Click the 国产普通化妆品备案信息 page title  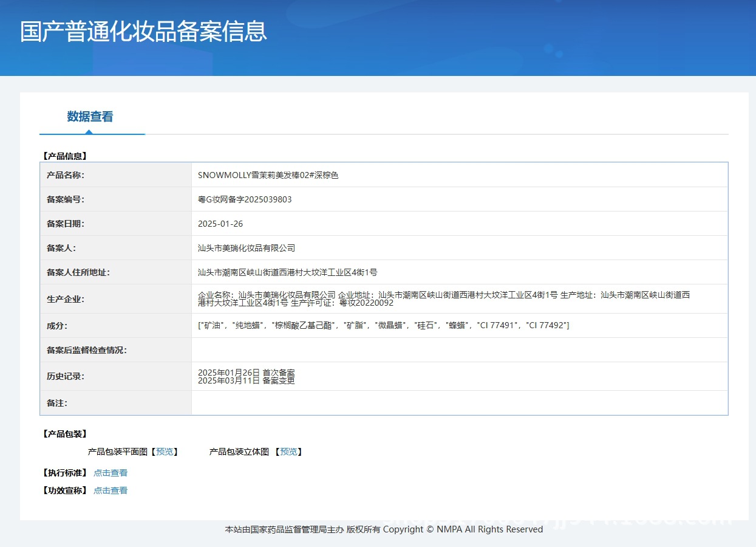click(x=143, y=32)
